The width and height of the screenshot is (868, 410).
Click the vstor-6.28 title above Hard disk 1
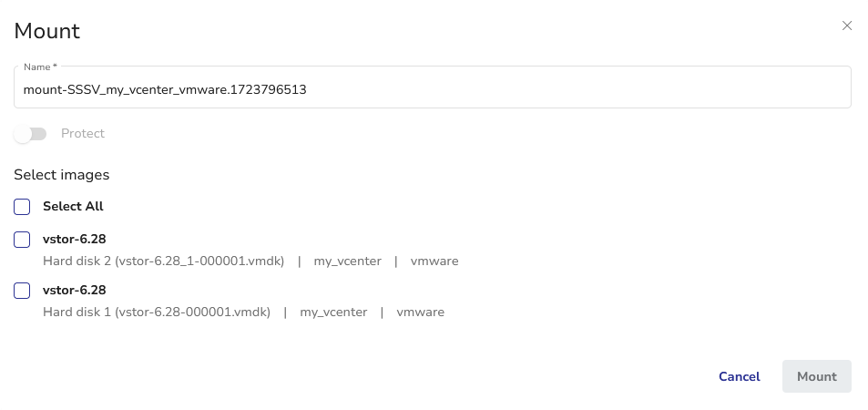74,291
